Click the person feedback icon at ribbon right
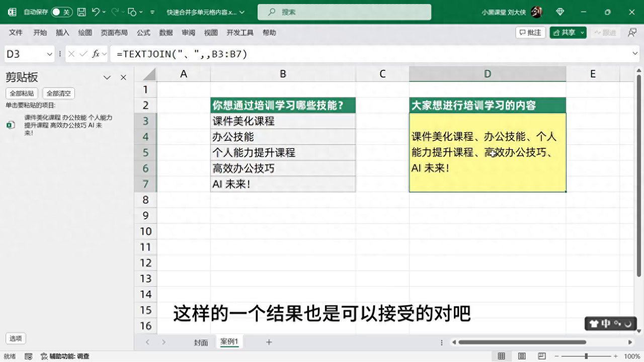The height and width of the screenshot is (362, 644). pyautogui.click(x=632, y=33)
